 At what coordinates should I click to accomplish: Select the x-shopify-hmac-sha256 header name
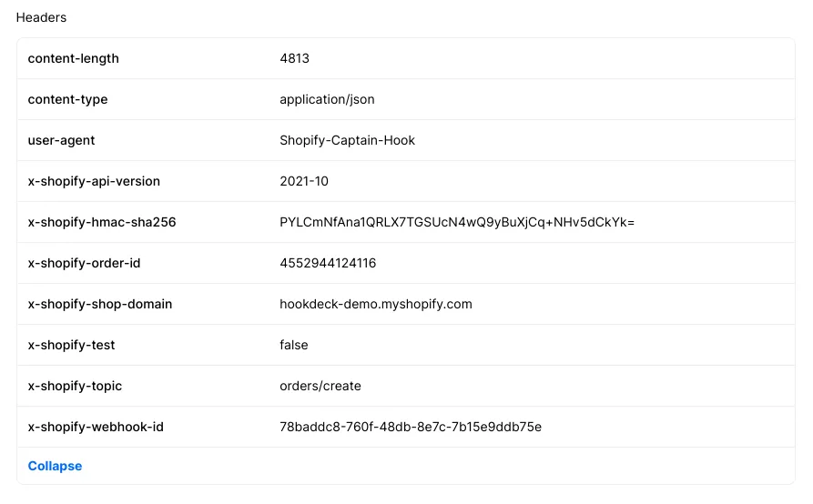[102, 222]
